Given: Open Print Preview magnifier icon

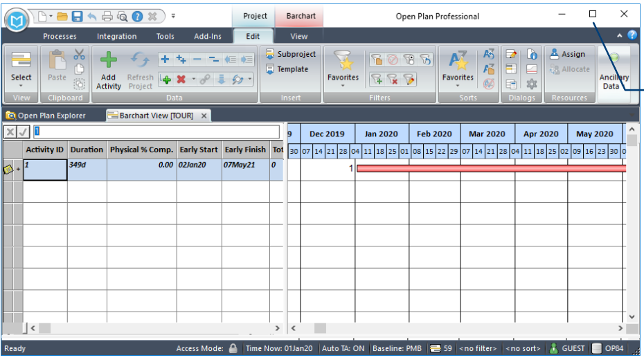Looking at the screenshot, I should pos(122,17).
